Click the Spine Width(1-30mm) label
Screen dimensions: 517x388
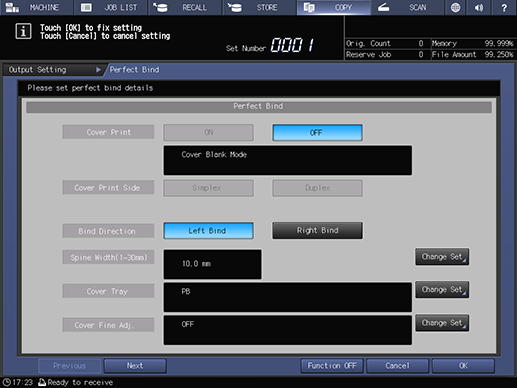108,257
